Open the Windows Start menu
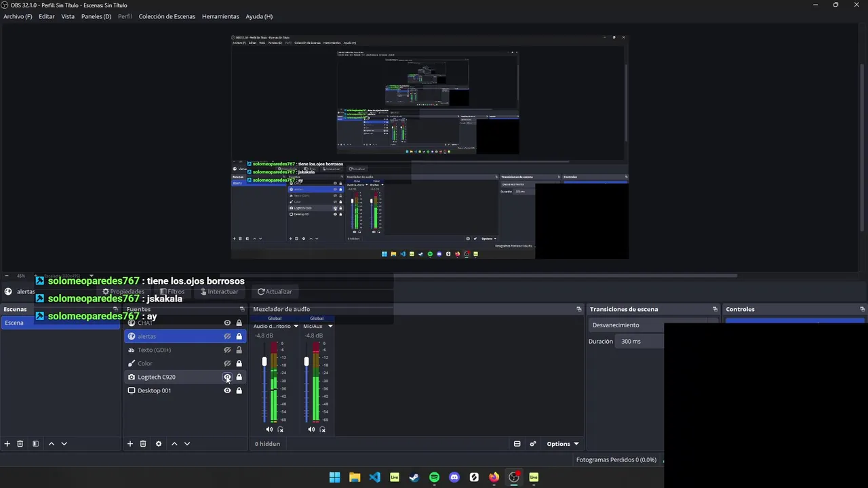Image resolution: width=868 pixels, height=488 pixels. (334, 477)
